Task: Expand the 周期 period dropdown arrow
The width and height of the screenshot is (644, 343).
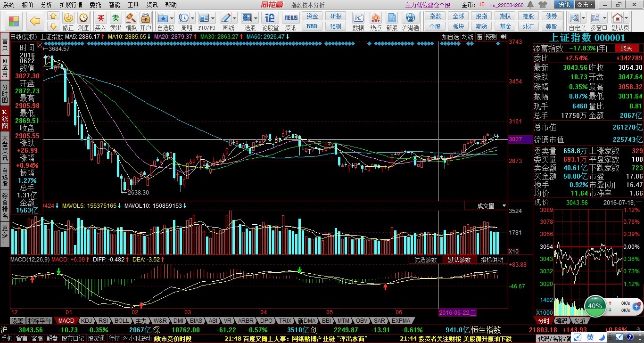Action: [x=193, y=18]
